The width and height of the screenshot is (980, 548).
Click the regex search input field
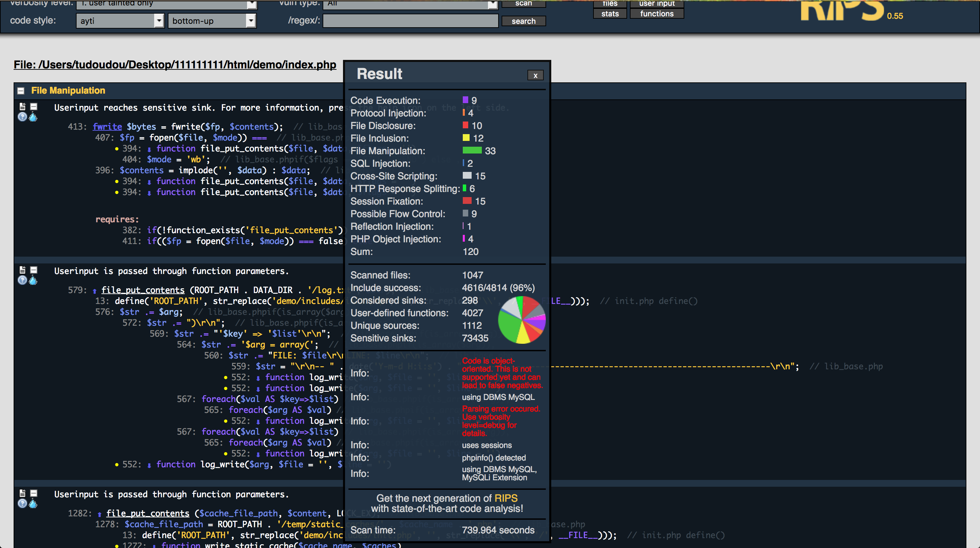point(410,20)
